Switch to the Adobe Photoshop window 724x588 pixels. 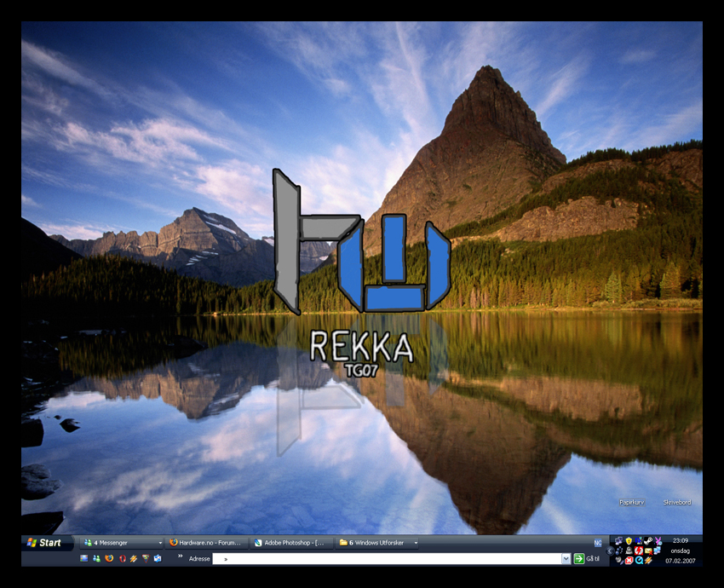(x=292, y=543)
